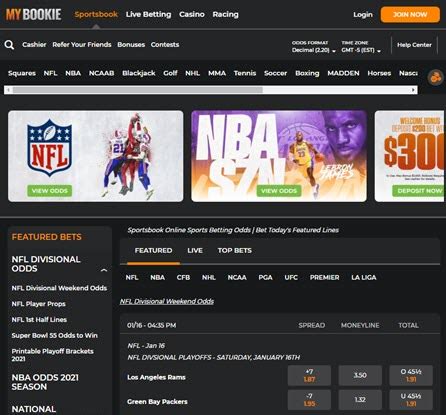The image size is (446, 415).
Task: Go to Live Betting
Action: tap(148, 14)
